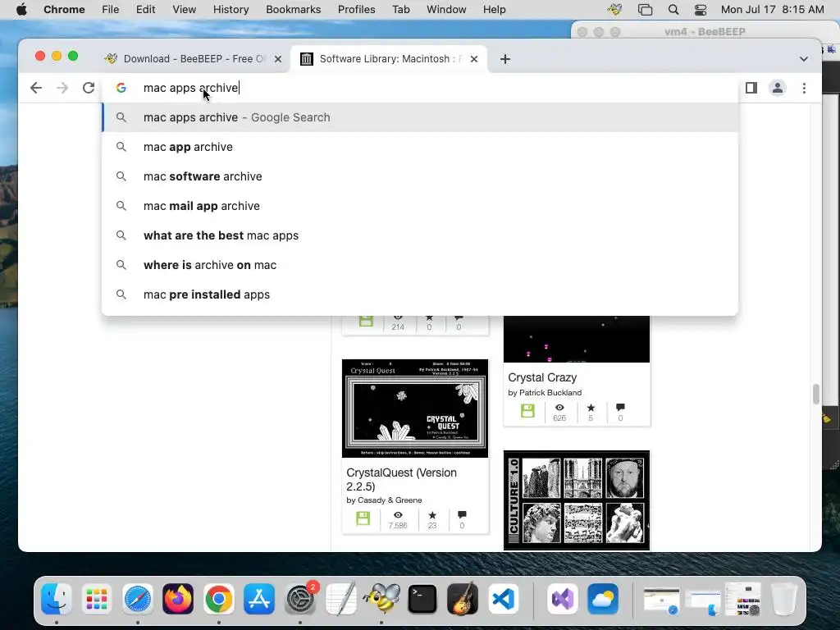
Task: Open the History menu
Action: click(x=231, y=9)
